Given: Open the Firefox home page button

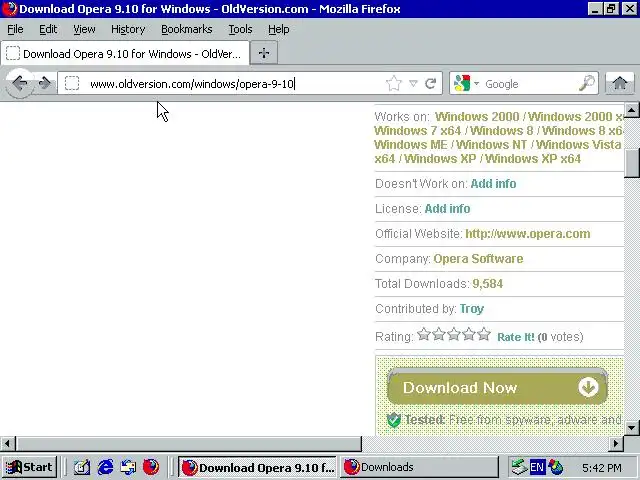Looking at the screenshot, I should [x=620, y=83].
